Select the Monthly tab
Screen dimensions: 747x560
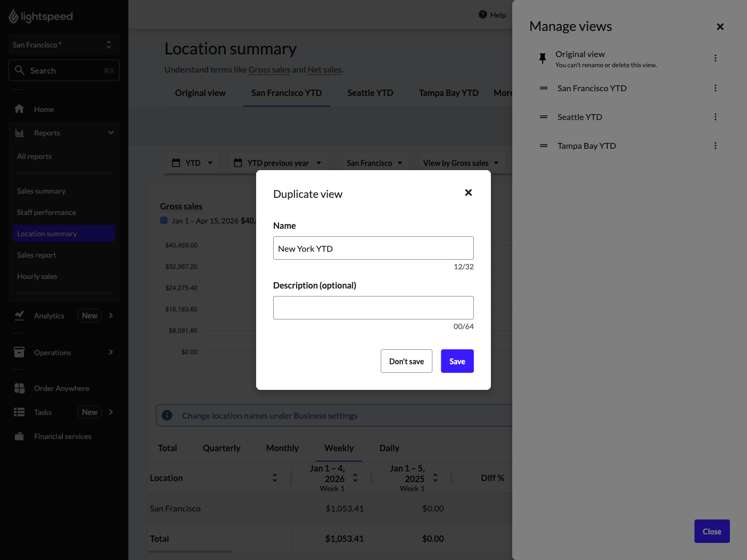pos(282,449)
